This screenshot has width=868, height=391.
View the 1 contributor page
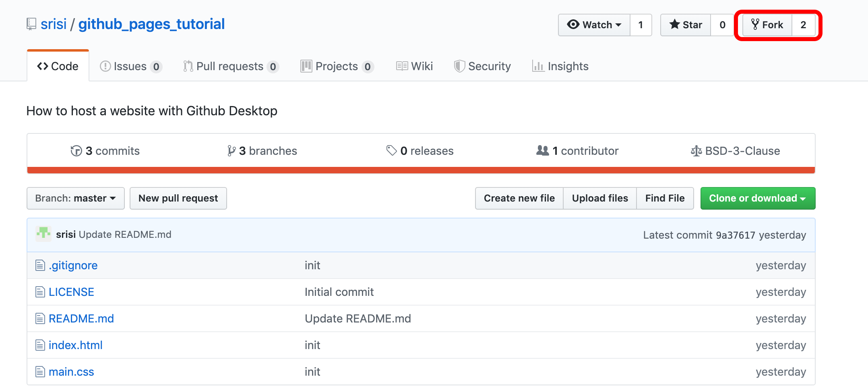click(x=577, y=151)
